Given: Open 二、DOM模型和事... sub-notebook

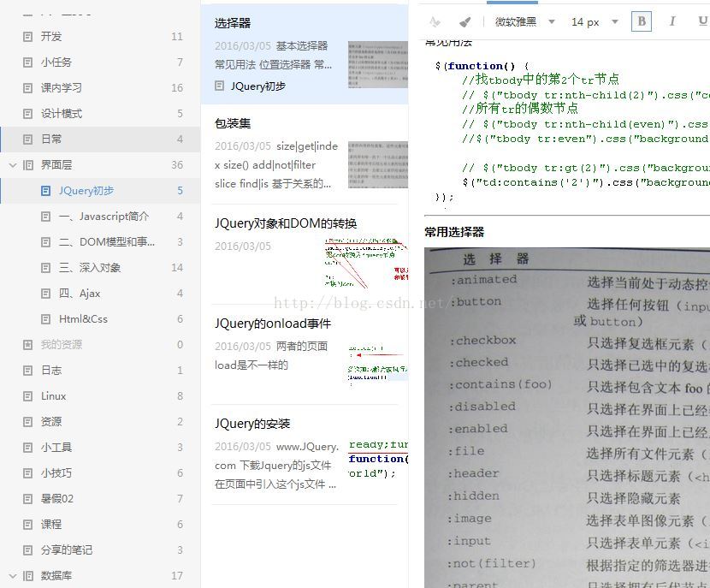Looking at the screenshot, I should [100, 242].
